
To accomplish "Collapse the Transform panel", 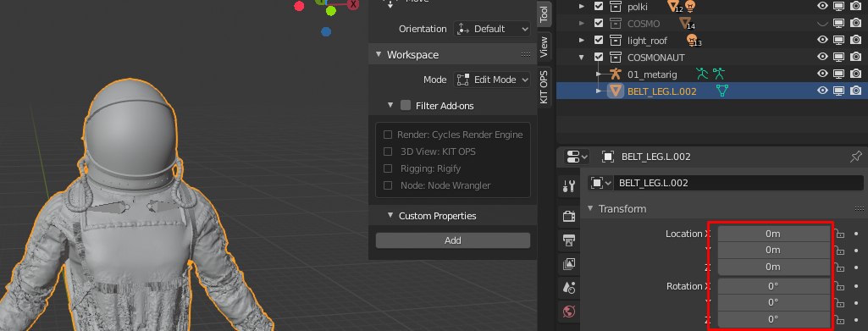I will click(x=590, y=208).
